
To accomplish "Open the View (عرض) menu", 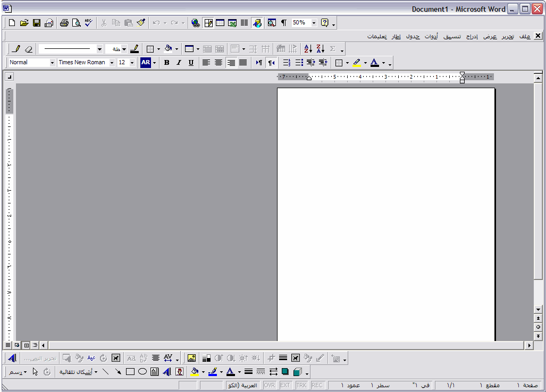I will coord(490,36).
